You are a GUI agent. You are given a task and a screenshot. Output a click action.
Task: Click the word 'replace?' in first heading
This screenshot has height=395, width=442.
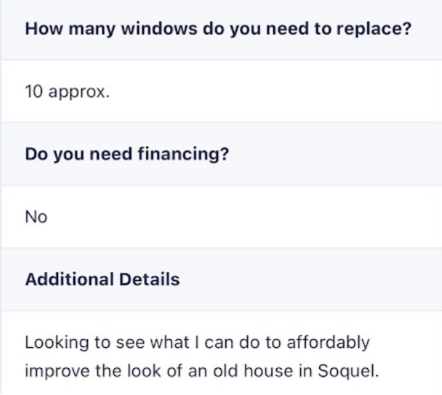coord(374,29)
